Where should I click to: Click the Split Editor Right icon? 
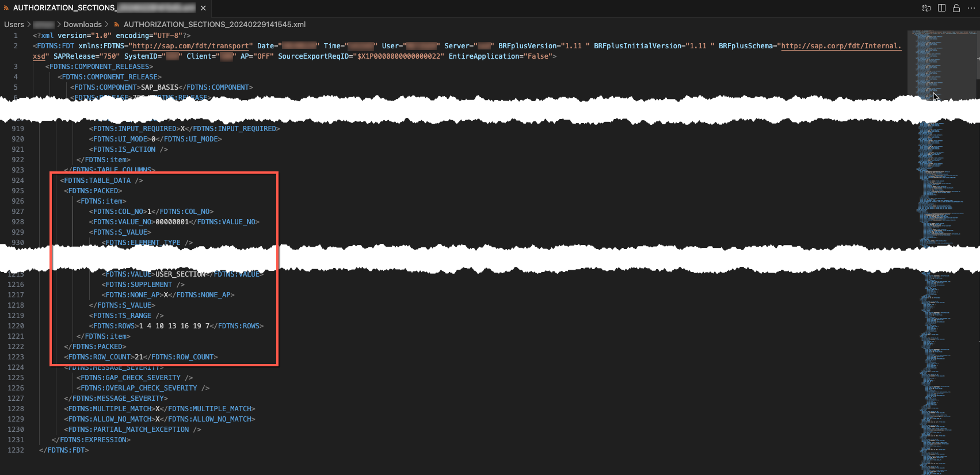point(941,8)
